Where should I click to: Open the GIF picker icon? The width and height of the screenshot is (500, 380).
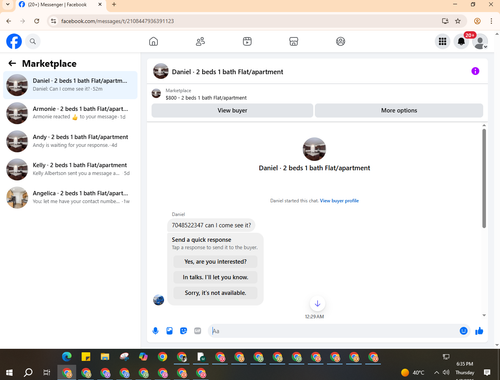[x=198, y=331]
